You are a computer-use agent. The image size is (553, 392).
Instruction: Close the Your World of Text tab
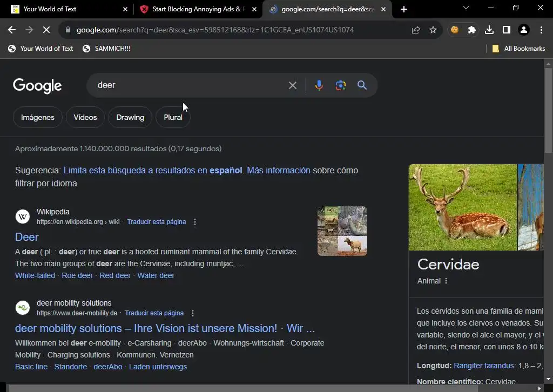125,9
